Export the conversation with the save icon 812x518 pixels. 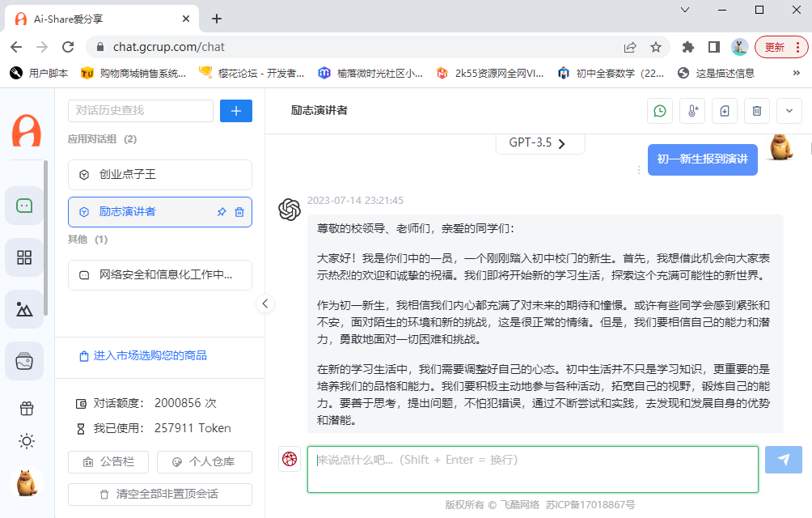click(x=725, y=111)
